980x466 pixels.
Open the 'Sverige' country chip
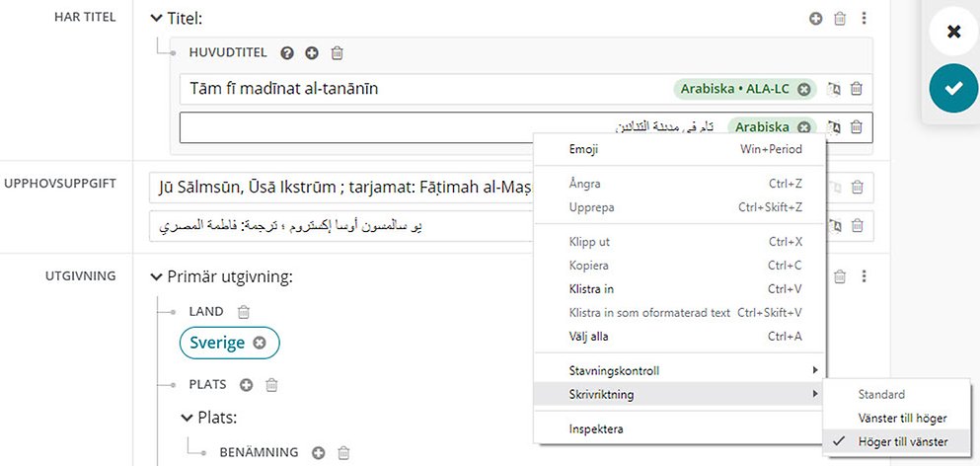[217, 343]
